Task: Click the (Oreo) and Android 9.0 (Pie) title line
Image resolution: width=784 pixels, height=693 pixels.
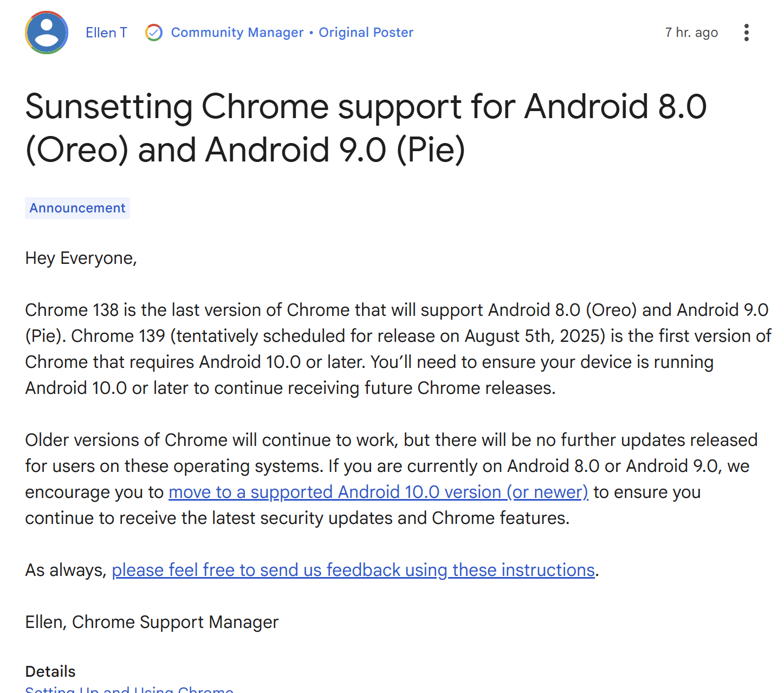Action: (245, 150)
